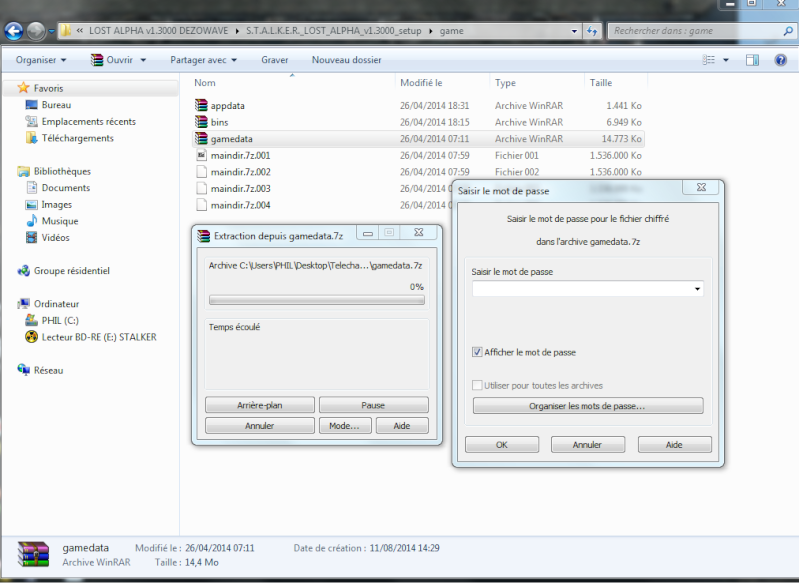Minimize the Extraction depuis gamedata.7z dialog
This screenshot has height=583, width=799.
click(x=367, y=233)
